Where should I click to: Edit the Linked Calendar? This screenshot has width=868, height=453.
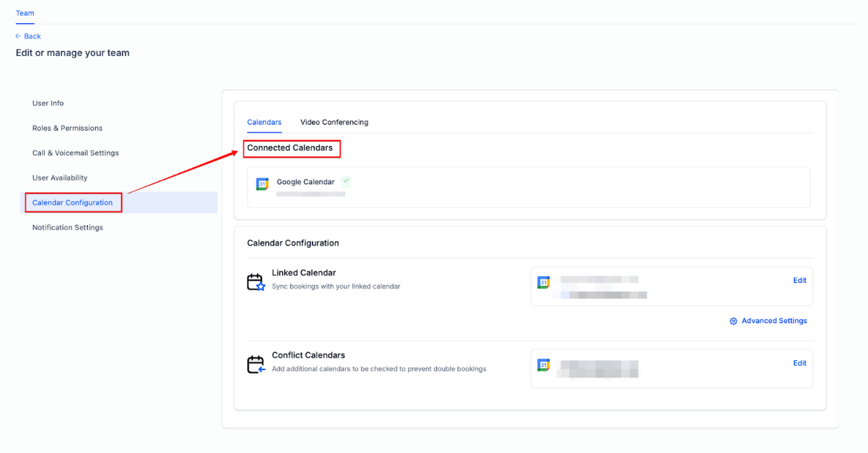tap(799, 280)
